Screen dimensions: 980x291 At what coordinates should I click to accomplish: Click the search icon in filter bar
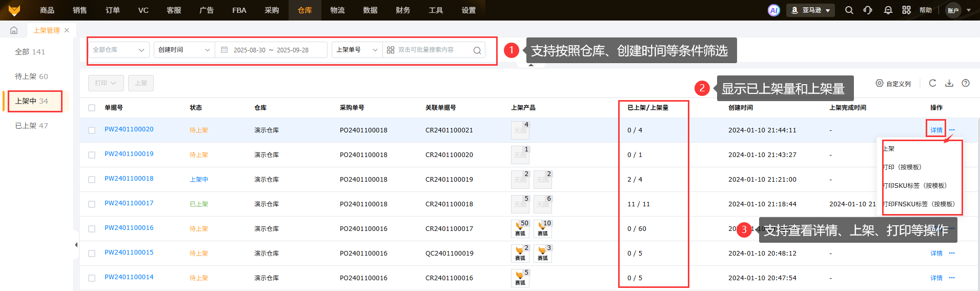[477, 50]
